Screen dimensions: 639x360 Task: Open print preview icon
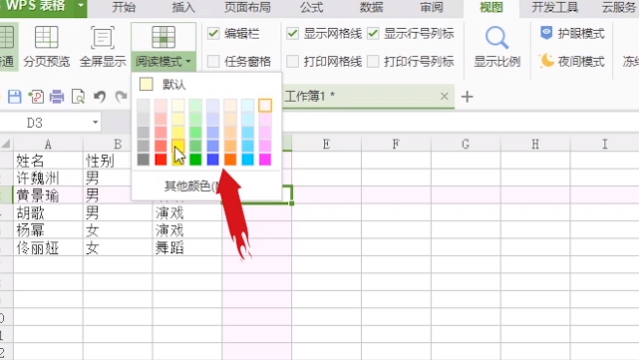78,97
